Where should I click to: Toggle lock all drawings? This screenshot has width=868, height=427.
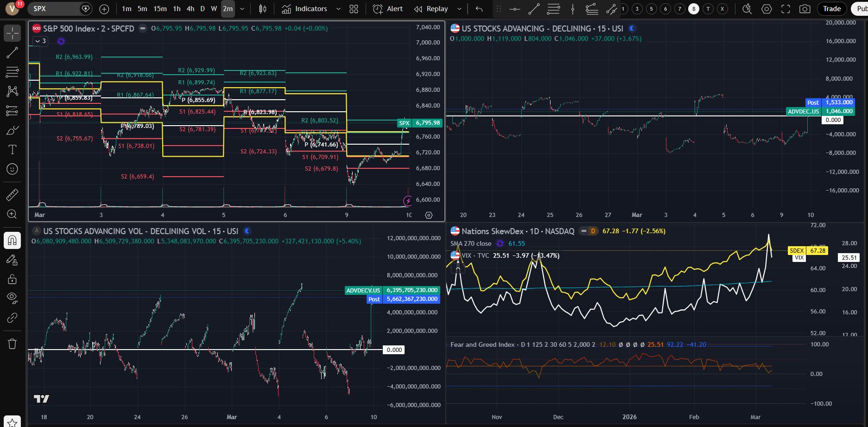point(12,279)
